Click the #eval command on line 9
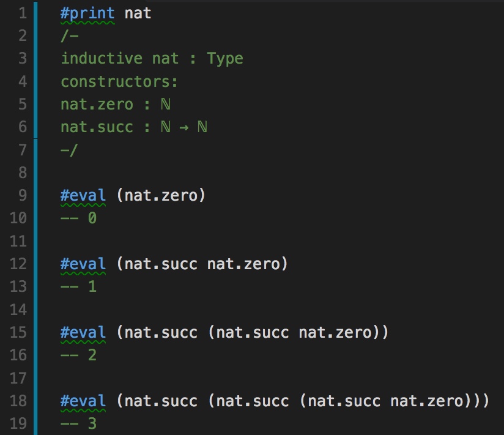This screenshot has height=435, width=504. (x=83, y=196)
